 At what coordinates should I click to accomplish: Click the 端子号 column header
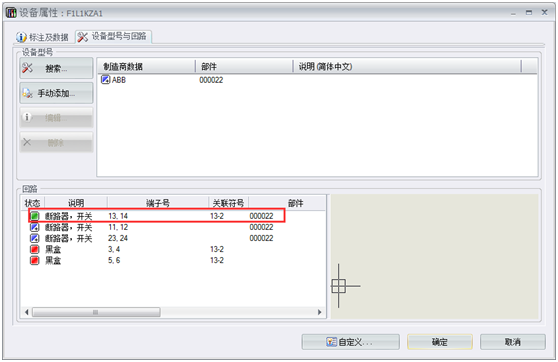click(x=158, y=203)
